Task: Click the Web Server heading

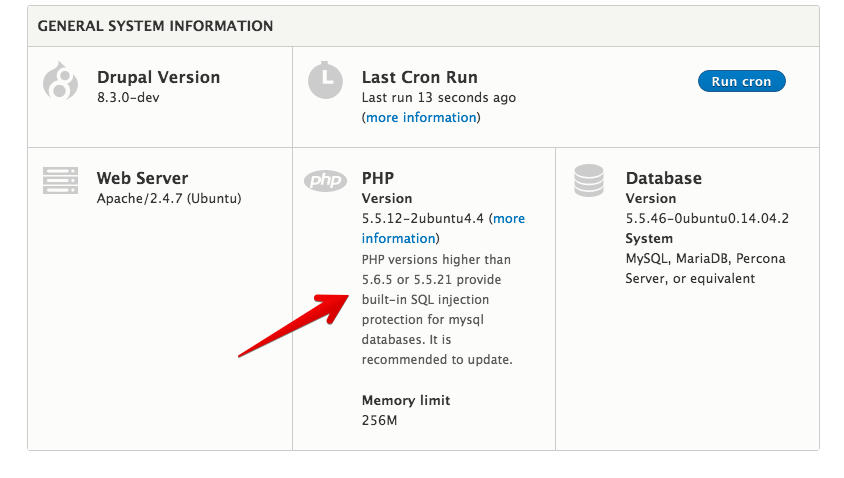Action: point(142,178)
